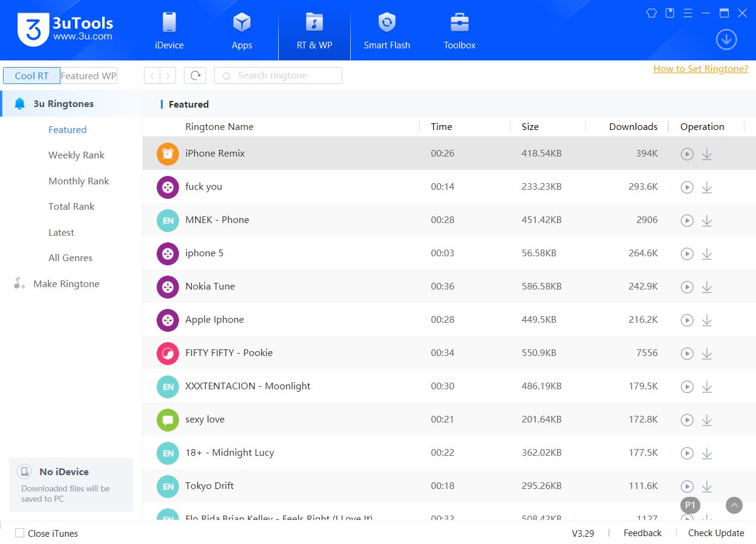
Task: Open the Smart Flash section
Action: [387, 30]
